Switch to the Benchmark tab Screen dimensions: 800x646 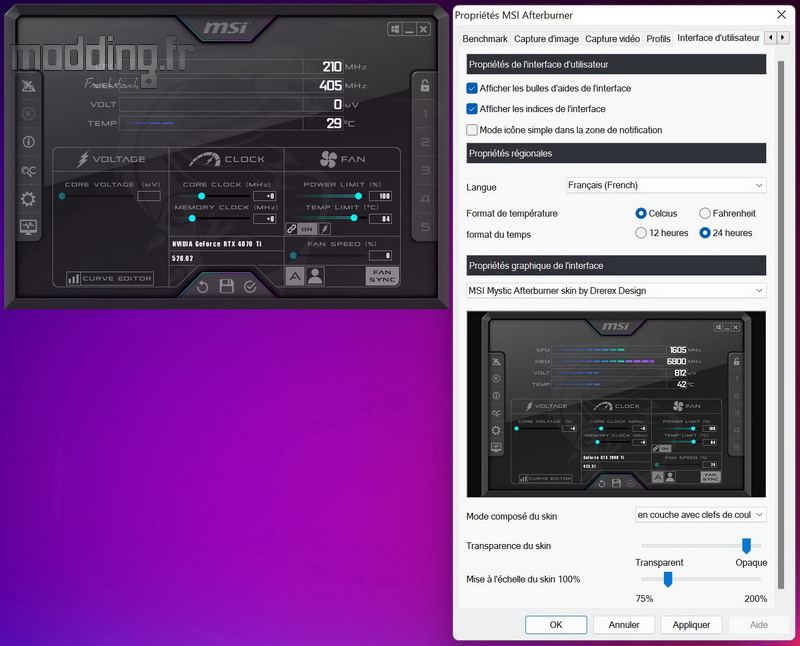[x=485, y=39]
